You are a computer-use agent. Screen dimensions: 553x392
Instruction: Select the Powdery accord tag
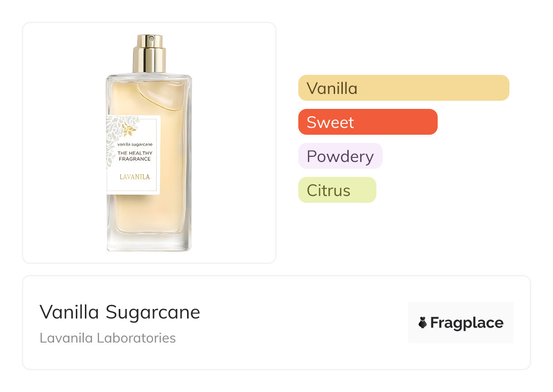pyautogui.click(x=340, y=156)
